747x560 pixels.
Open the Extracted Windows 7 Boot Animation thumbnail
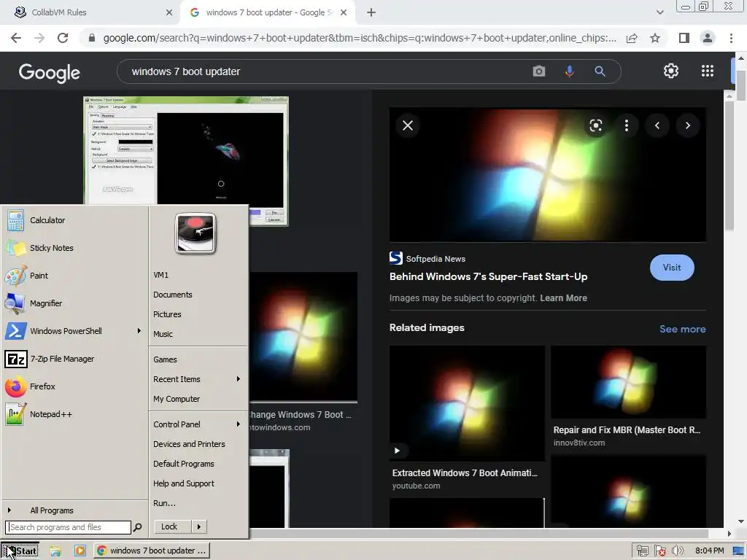[x=467, y=403]
